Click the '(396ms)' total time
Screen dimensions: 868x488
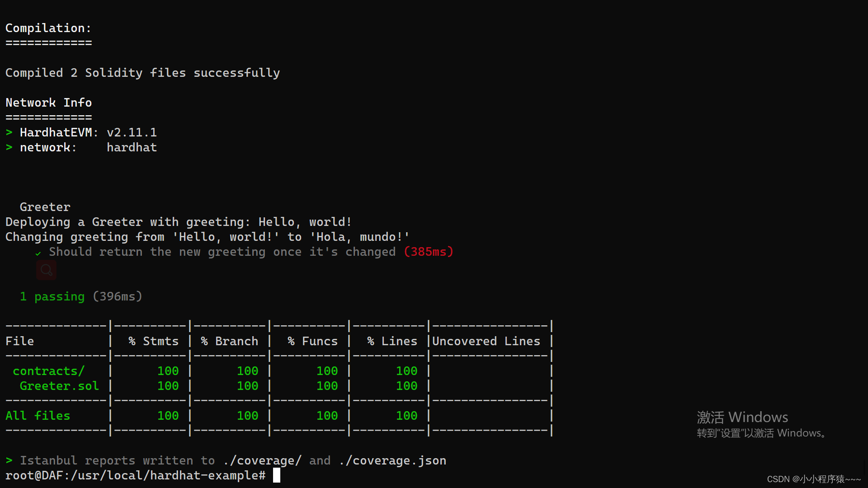pyautogui.click(x=118, y=296)
